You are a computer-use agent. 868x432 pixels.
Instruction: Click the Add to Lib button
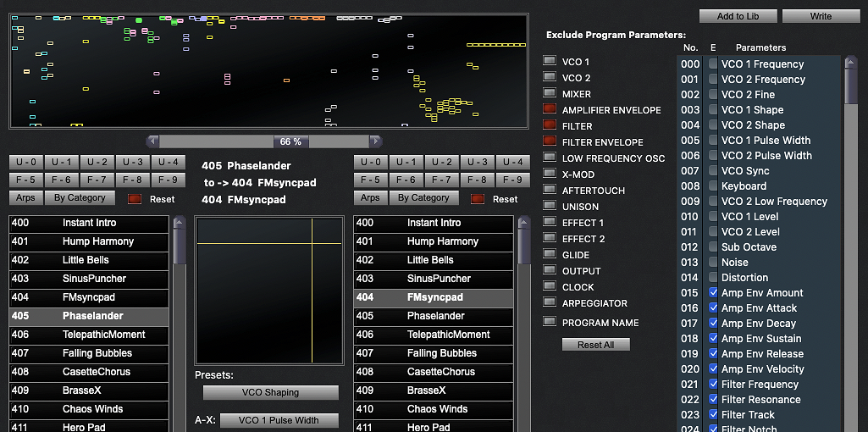coord(738,16)
